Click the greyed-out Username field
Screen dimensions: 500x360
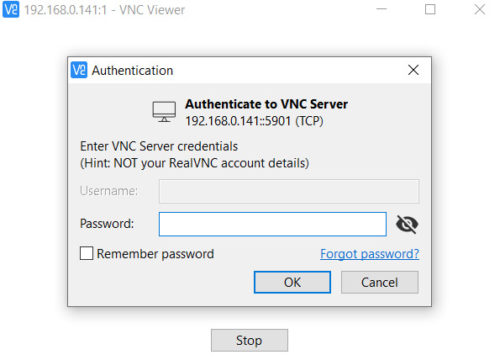289,191
